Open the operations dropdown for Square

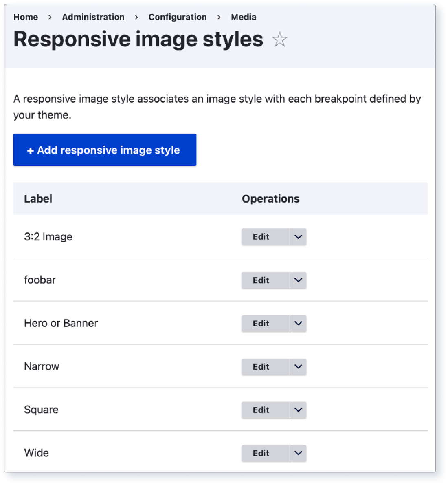pyautogui.click(x=298, y=410)
